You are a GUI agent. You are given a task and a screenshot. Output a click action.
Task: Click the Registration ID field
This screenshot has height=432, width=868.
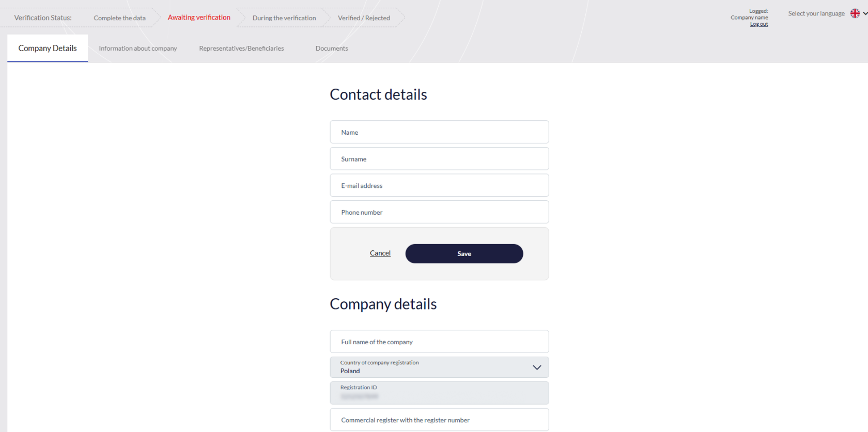click(439, 393)
